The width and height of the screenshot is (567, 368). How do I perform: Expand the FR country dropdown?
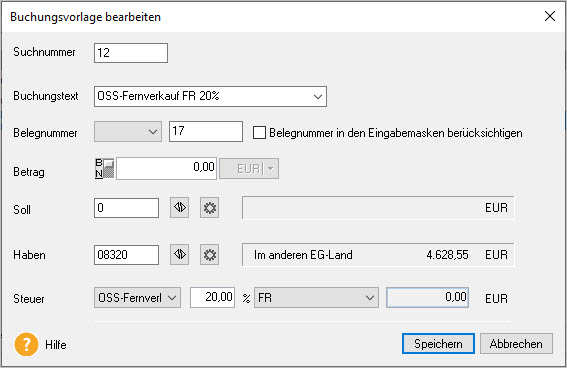316,298
